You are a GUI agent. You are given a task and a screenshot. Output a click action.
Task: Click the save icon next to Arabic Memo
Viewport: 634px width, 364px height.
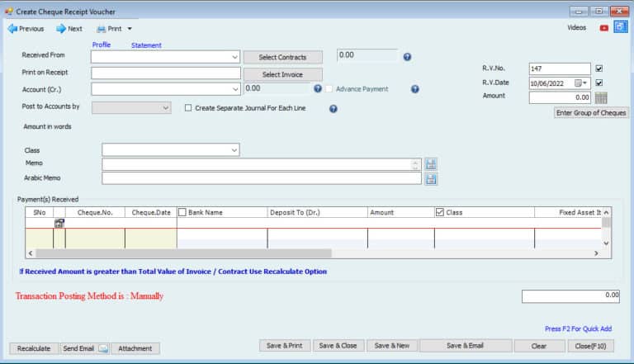(x=431, y=178)
